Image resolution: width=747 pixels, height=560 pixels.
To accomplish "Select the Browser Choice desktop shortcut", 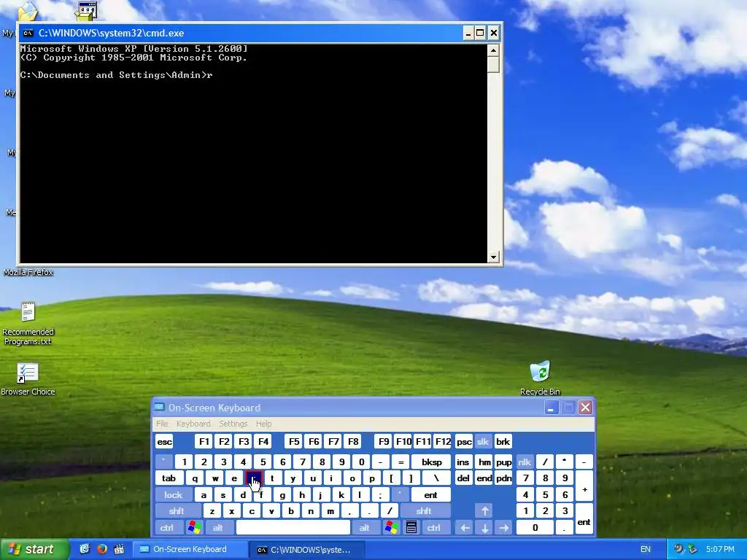I will click(x=28, y=379).
